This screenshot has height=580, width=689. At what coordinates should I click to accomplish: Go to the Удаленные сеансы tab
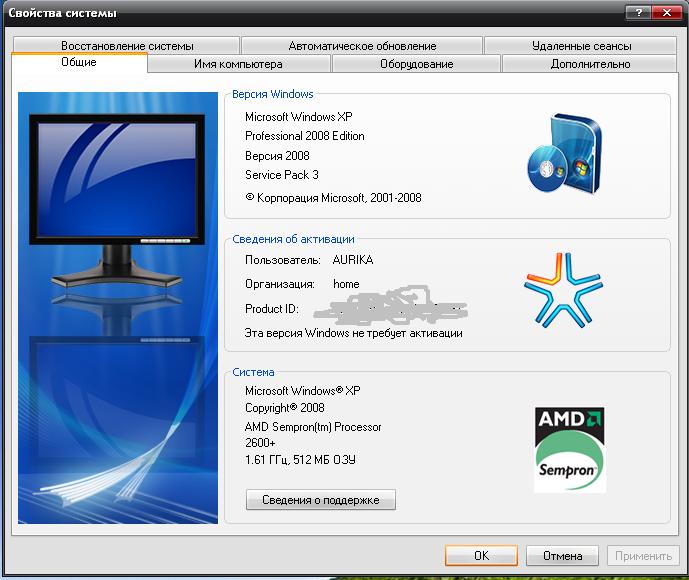point(582,46)
